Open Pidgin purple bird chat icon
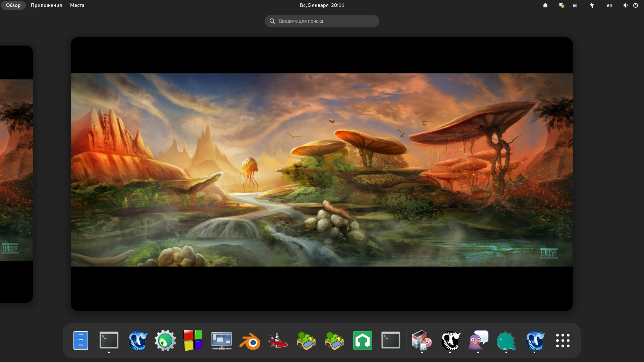The width and height of the screenshot is (644, 362). click(478, 341)
